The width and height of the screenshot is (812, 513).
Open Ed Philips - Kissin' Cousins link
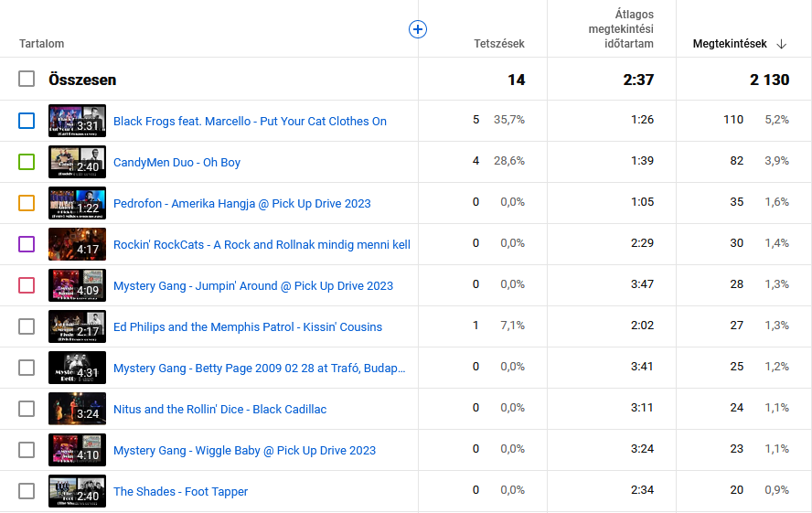point(248,326)
